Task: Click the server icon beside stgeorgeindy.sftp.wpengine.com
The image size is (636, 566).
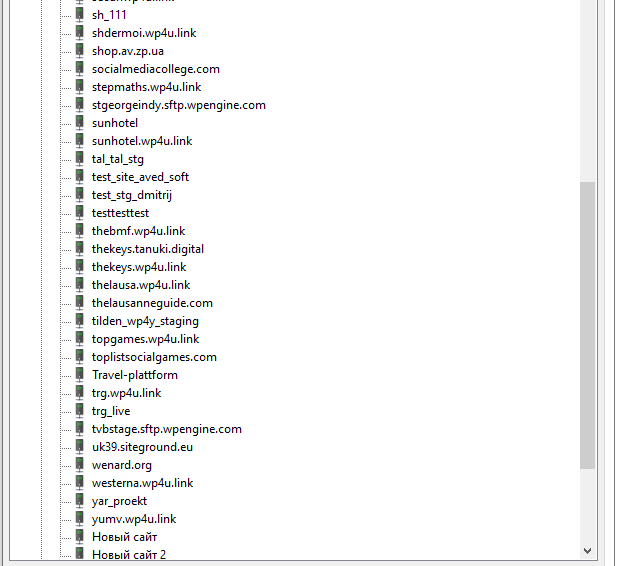Action: click(x=80, y=105)
